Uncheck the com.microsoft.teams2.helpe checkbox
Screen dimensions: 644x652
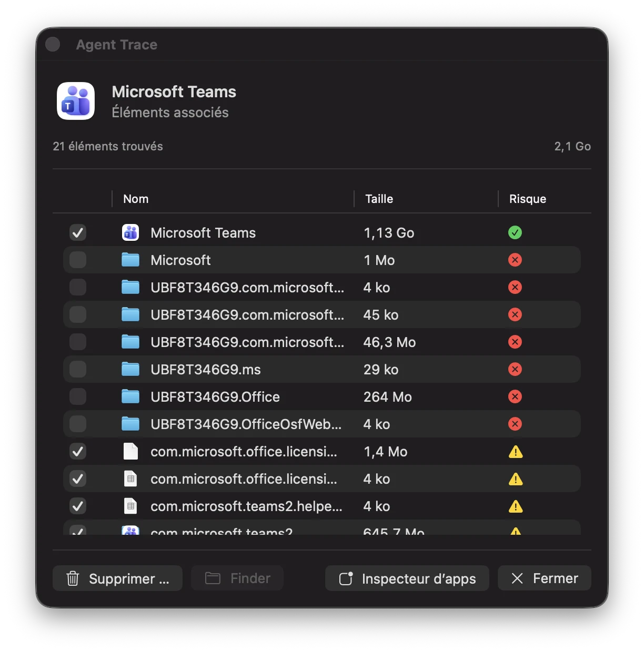click(x=78, y=506)
